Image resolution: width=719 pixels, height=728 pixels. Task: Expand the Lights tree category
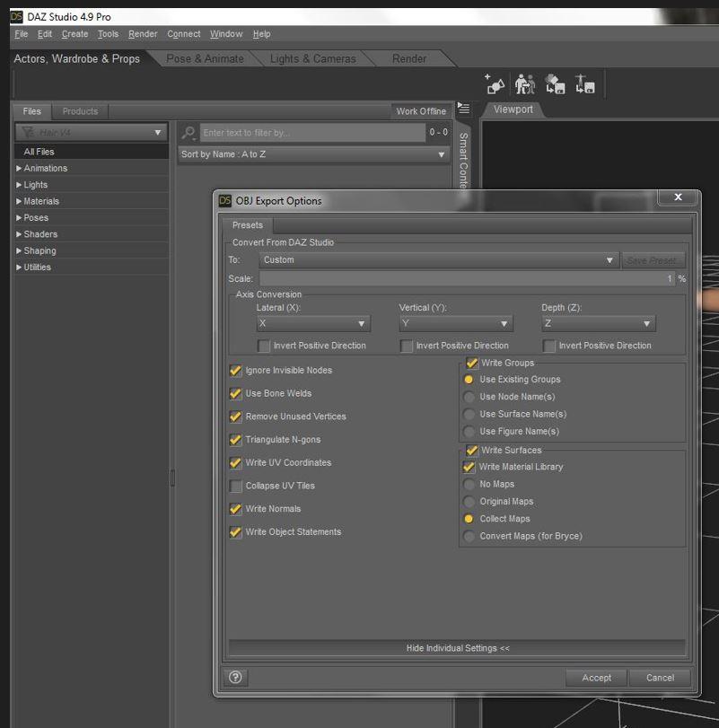click(19, 185)
